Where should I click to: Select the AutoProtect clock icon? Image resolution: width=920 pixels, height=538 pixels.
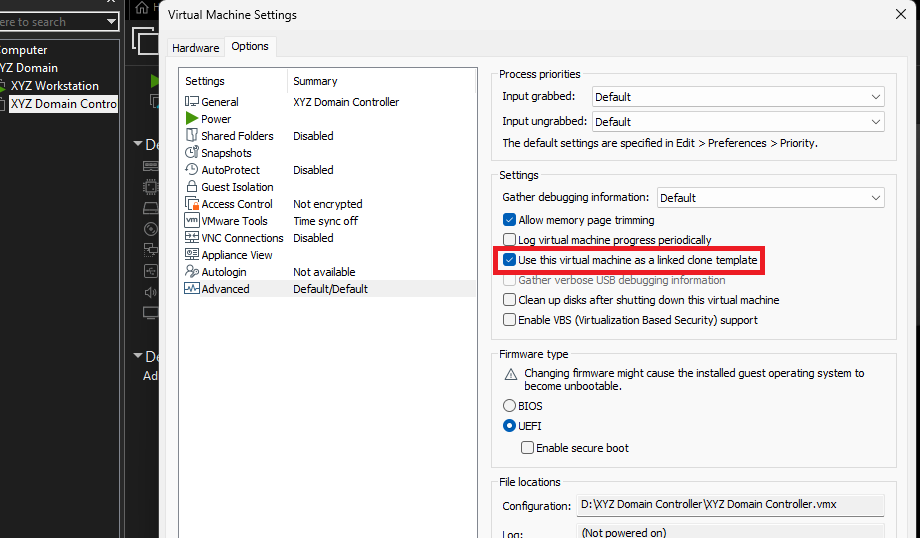click(x=192, y=170)
